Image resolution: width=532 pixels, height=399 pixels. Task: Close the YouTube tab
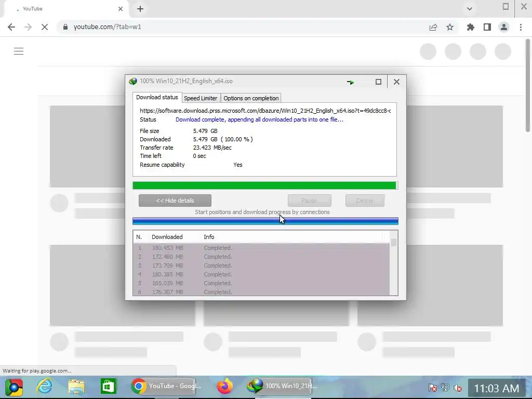pyautogui.click(x=121, y=9)
